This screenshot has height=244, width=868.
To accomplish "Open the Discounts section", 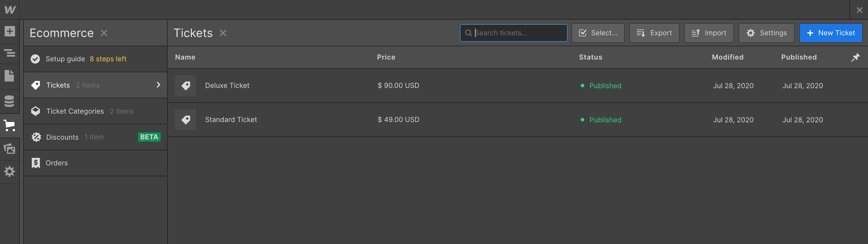I will pyautogui.click(x=62, y=137).
